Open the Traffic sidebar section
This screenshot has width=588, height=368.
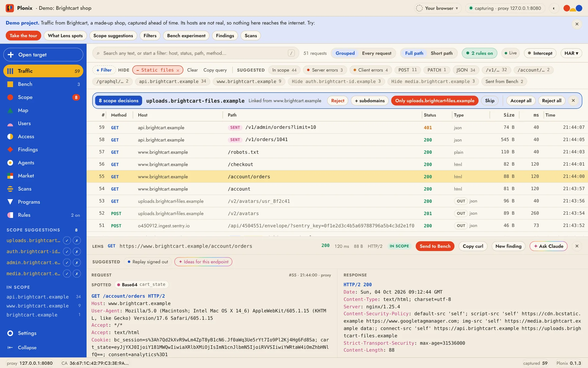click(43, 71)
